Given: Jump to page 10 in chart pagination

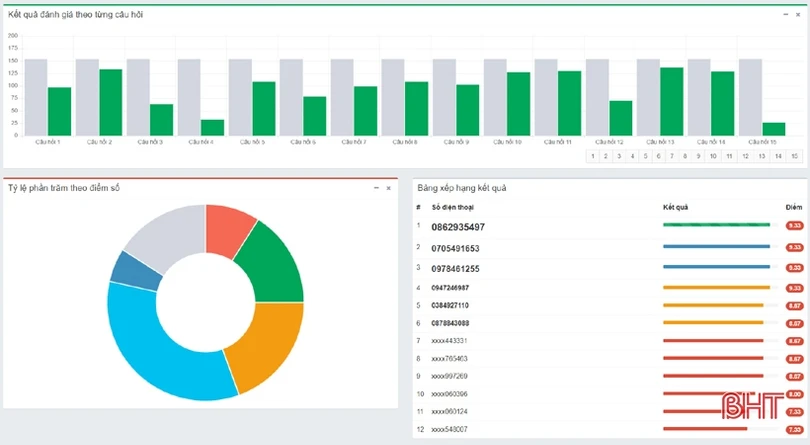Looking at the screenshot, I should pos(712,156).
